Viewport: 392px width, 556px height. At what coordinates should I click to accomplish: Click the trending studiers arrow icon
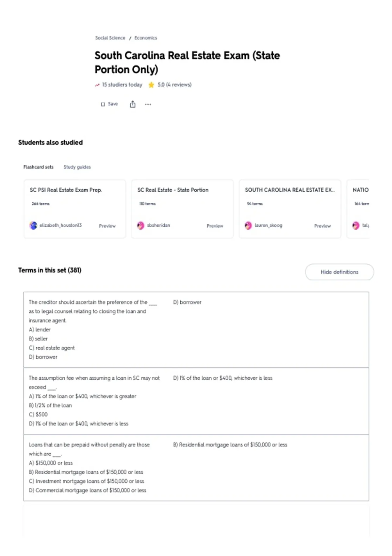point(97,85)
